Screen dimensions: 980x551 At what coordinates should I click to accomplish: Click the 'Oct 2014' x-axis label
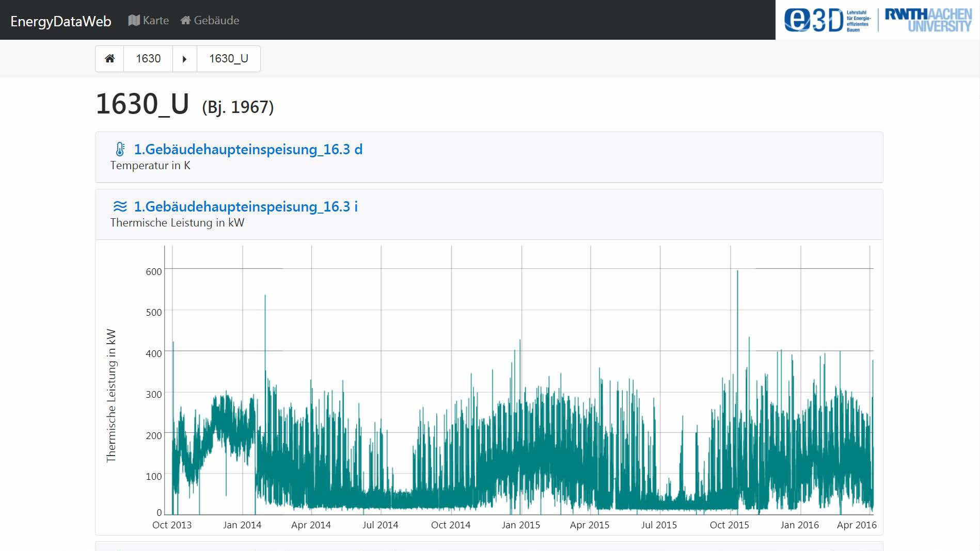point(451,525)
